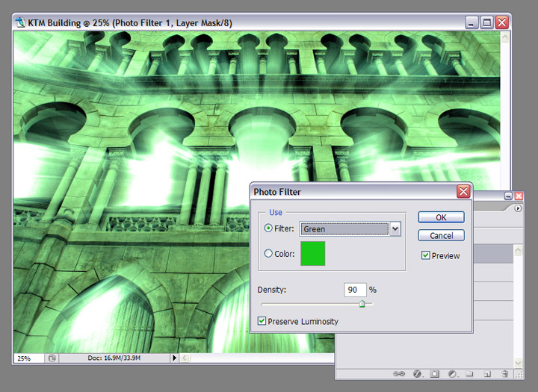
Task: Expand the status bar Doc info arrow
Action: tap(175, 358)
